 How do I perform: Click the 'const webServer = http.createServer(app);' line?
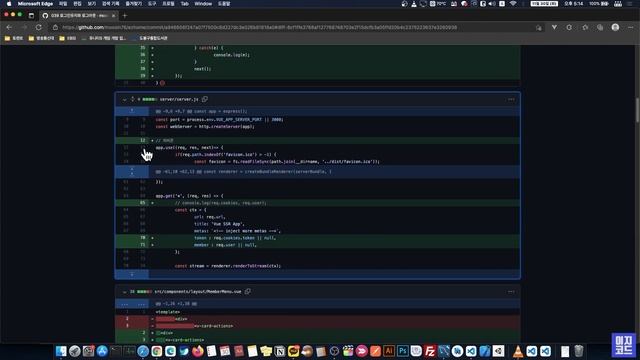coord(205,127)
